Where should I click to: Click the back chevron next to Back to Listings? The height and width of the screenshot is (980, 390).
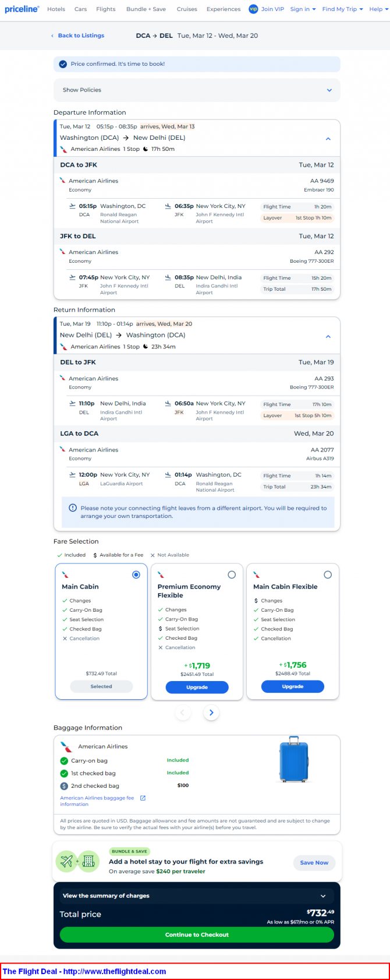[x=52, y=36]
